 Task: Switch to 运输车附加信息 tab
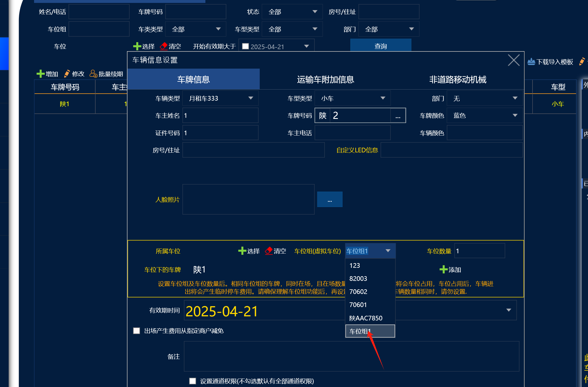click(326, 79)
